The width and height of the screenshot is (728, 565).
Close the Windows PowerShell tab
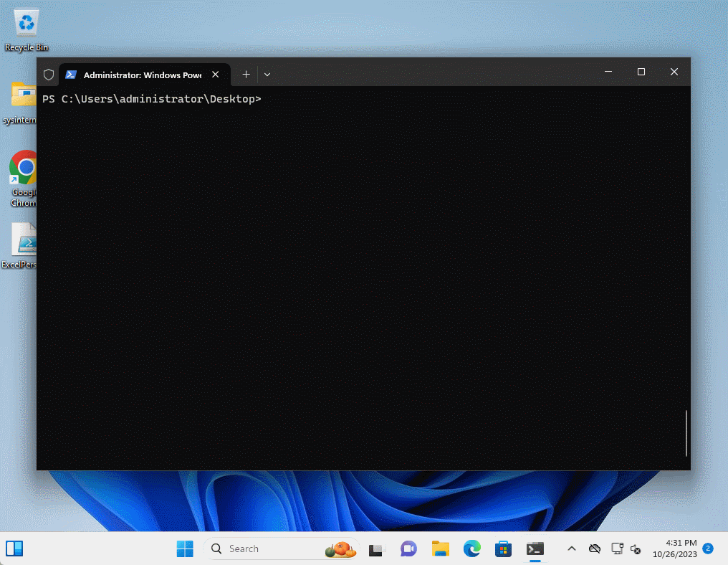(x=216, y=75)
